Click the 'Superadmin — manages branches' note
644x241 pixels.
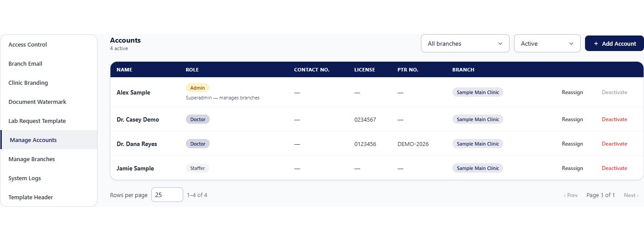(x=223, y=98)
